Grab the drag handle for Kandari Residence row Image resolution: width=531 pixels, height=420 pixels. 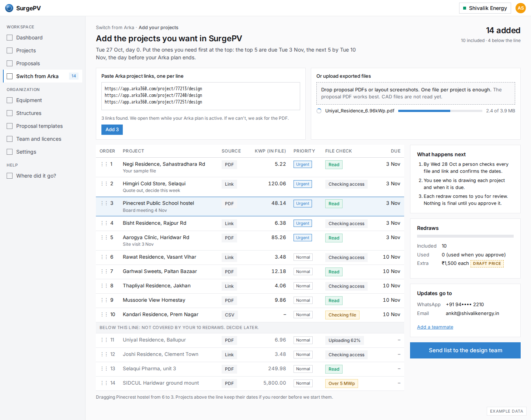[x=104, y=315]
